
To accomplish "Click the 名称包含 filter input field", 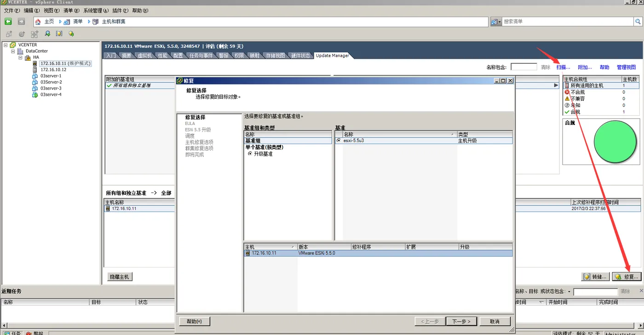I will click(524, 67).
